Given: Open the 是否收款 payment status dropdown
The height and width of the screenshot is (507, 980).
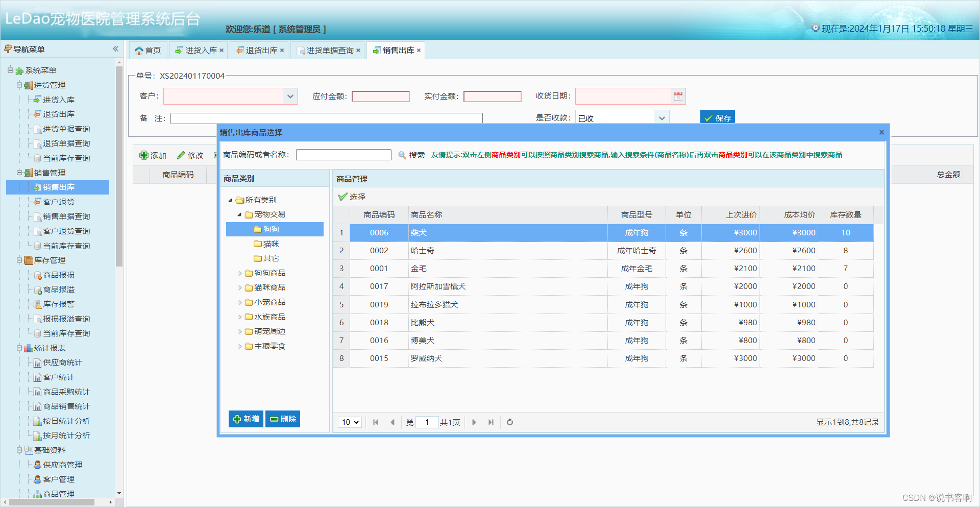Looking at the screenshot, I should point(662,117).
